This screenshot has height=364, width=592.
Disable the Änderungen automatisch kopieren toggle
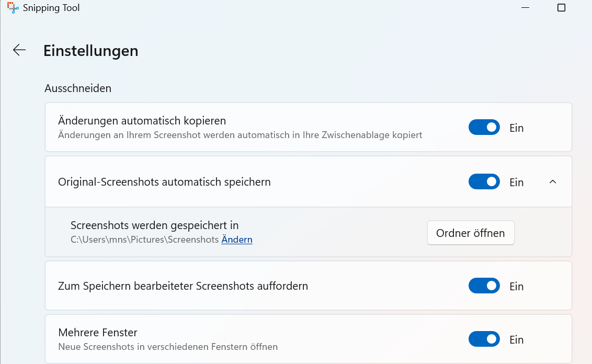(484, 128)
